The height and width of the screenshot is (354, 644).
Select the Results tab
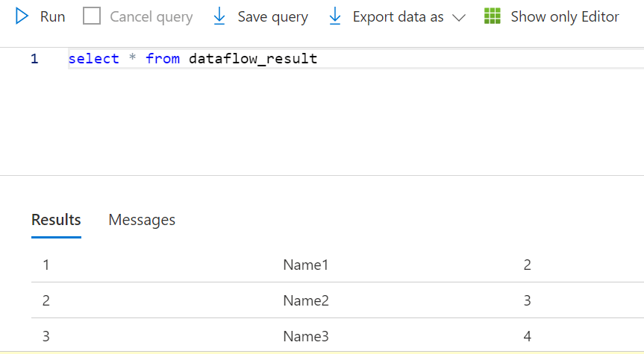(56, 220)
